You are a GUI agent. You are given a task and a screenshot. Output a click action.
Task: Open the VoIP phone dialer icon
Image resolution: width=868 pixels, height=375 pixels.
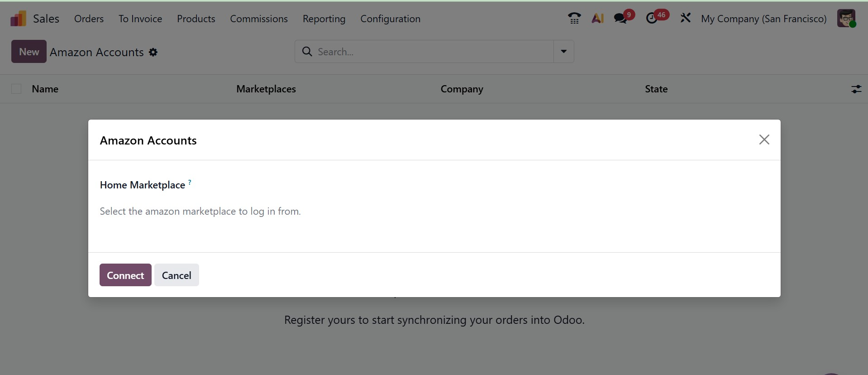tap(574, 19)
